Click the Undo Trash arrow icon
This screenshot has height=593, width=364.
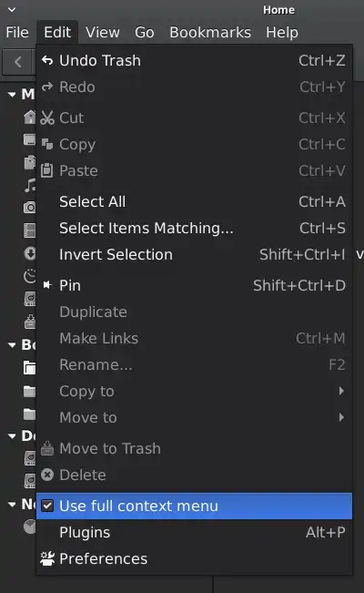point(47,60)
